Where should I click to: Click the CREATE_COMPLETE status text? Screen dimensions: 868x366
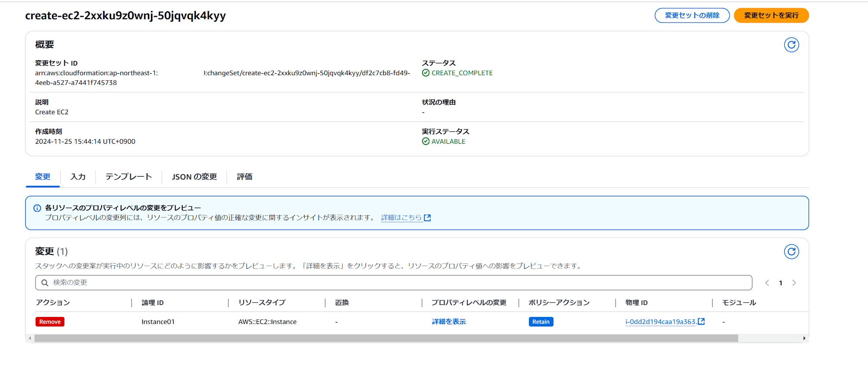[x=462, y=73]
